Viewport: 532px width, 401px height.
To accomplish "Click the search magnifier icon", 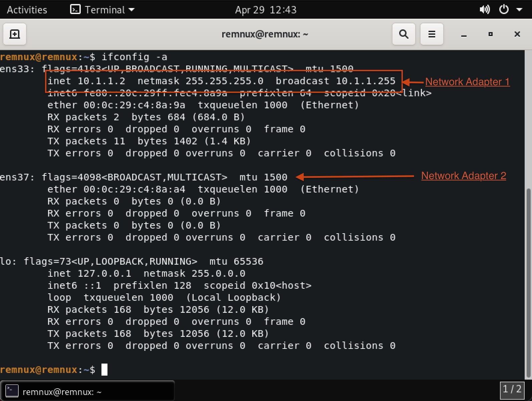I will [x=404, y=34].
